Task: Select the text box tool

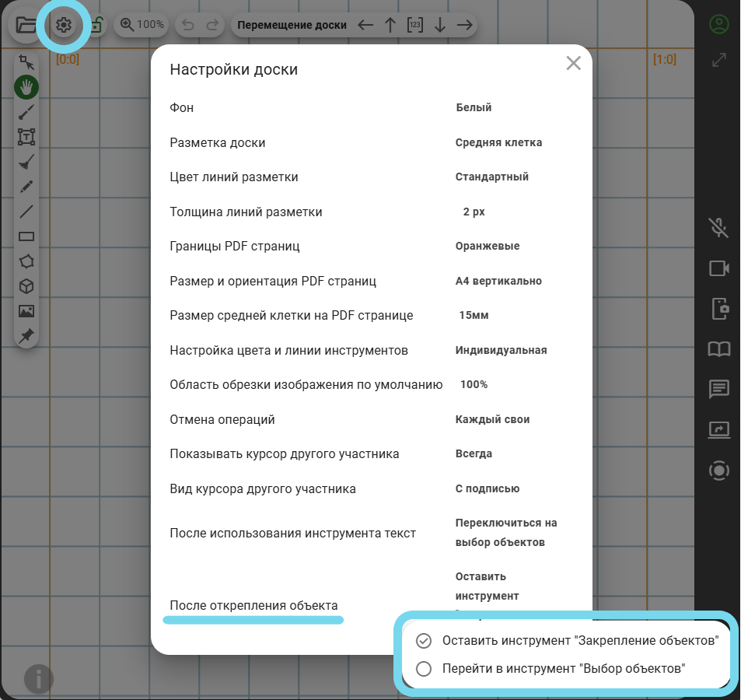Action: [26, 137]
